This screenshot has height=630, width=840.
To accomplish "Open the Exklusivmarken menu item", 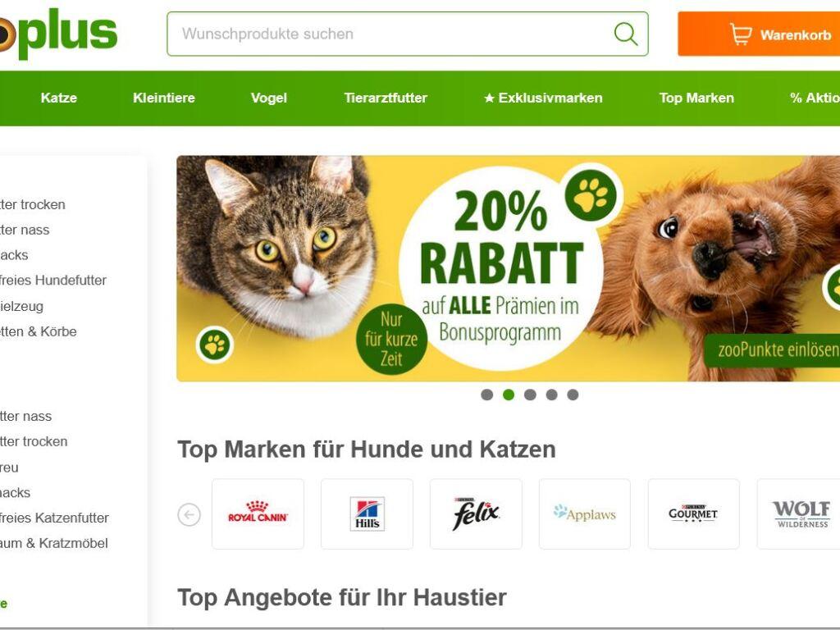I will tap(543, 98).
